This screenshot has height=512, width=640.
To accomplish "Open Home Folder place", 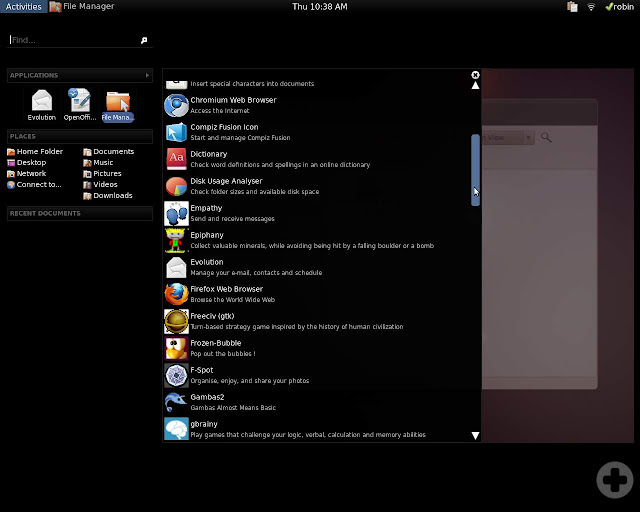I will pos(35,151).
